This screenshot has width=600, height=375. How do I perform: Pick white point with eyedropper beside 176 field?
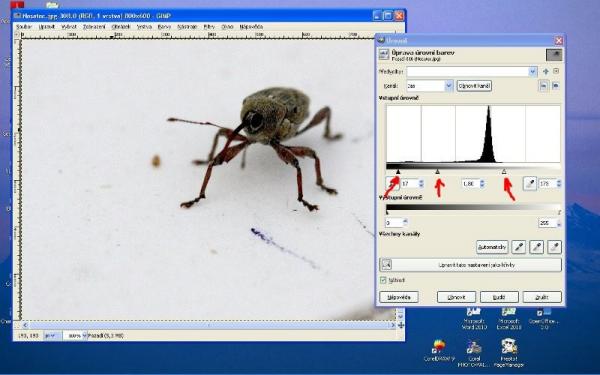[530, 184]
